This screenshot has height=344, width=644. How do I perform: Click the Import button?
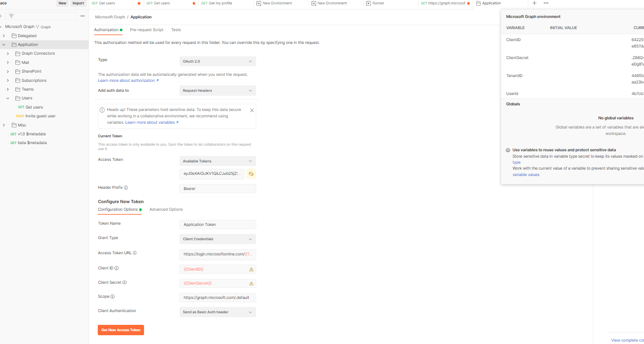click(78, 3)
